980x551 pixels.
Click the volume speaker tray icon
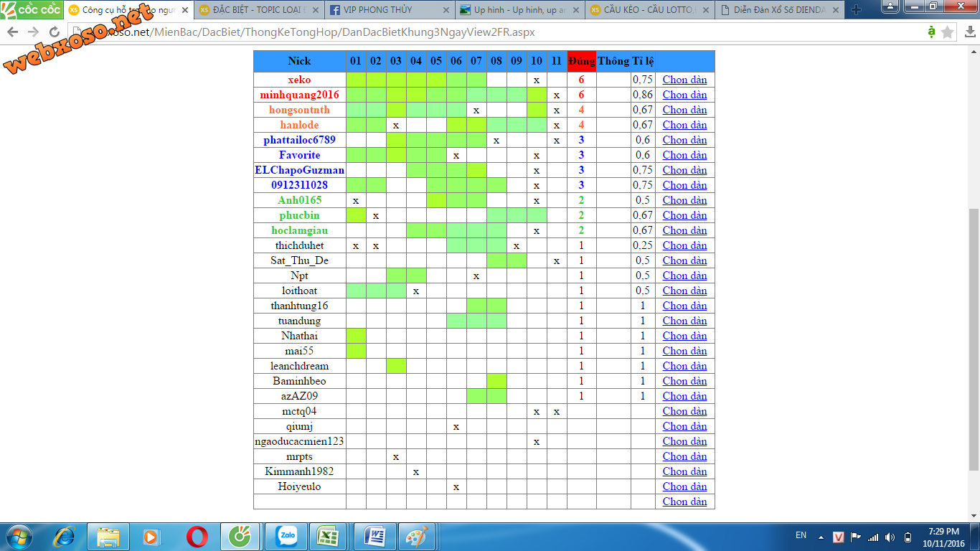890,537
